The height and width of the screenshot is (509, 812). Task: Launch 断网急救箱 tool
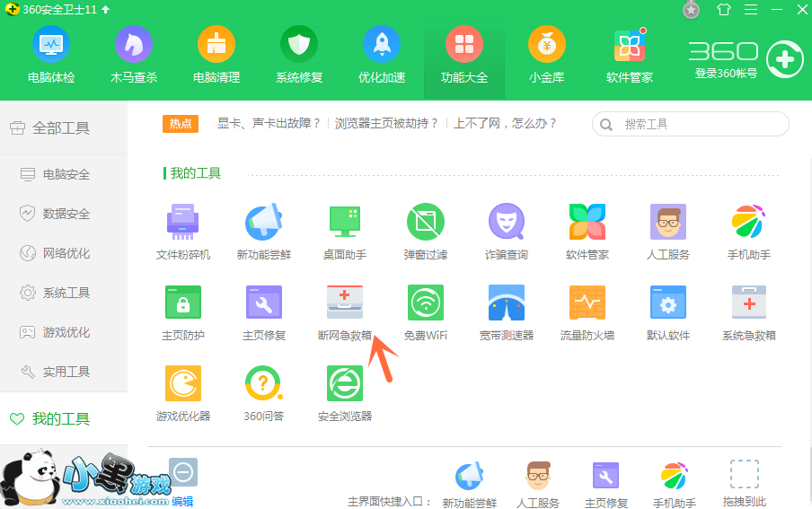[x=344, y=312]
